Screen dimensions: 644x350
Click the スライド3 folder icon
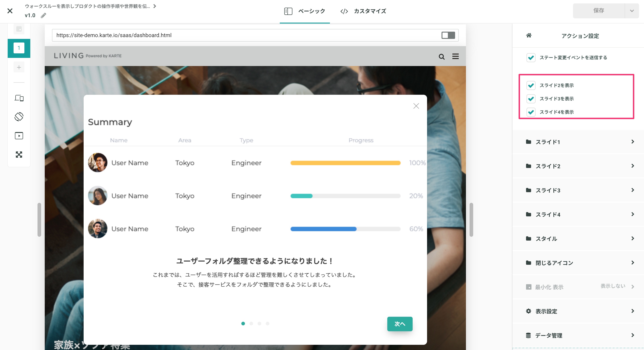528,190
